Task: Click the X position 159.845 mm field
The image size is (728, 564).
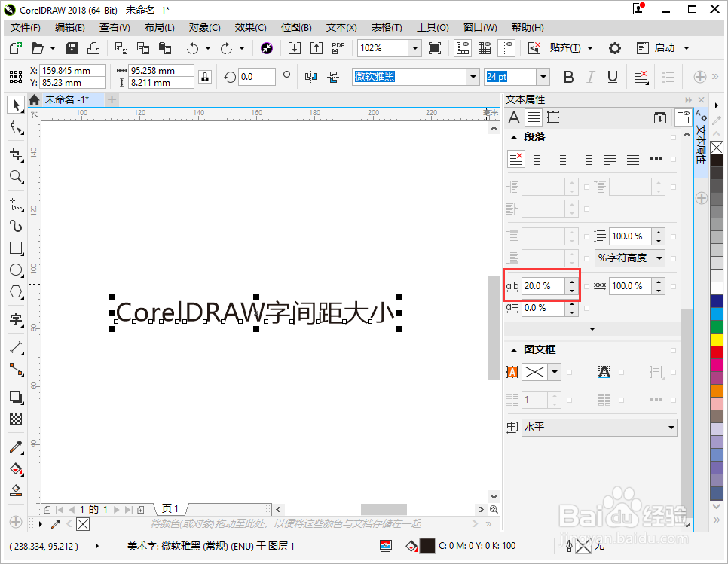Action: pyautogui.click(x=72, y=71)
